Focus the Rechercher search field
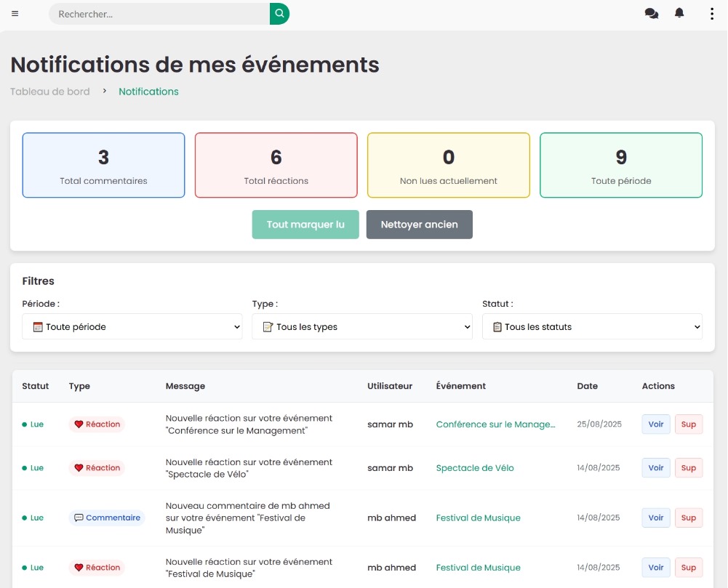 click(x=159, y=14)
